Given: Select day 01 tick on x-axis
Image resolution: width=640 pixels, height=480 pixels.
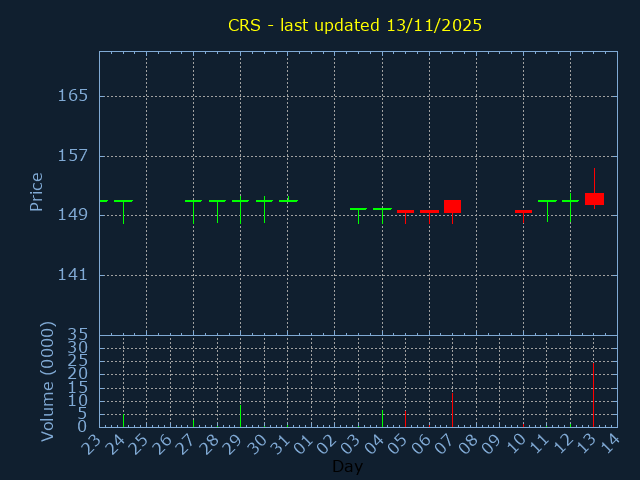Looking at the screenshot, I should tap(304, 444).
